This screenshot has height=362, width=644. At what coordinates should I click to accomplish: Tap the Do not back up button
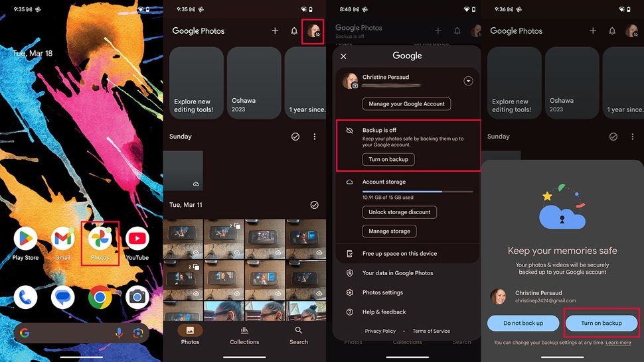pyautogui.click(x=523, y=323)
